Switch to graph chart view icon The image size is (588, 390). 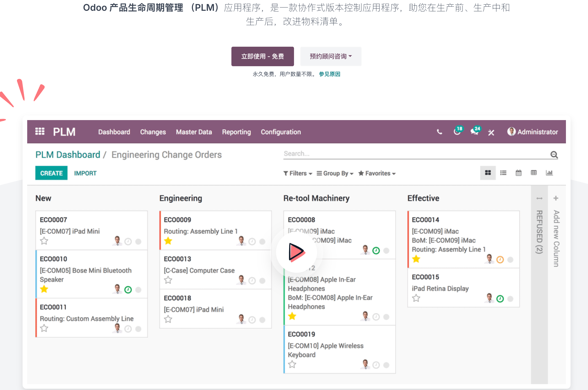(549, 173)
